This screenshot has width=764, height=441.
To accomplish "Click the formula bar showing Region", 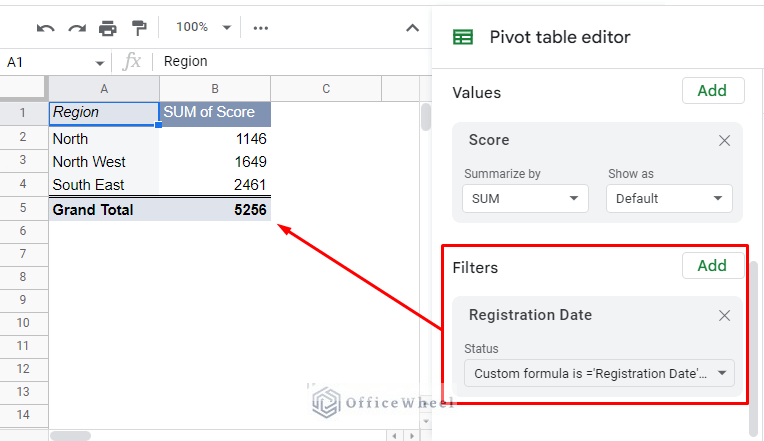I will [x=290, y=62].
